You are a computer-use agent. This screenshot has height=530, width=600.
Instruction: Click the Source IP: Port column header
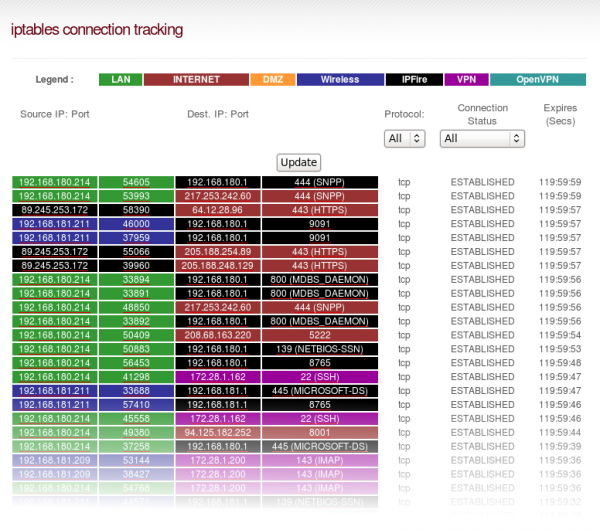coord(55,114)
